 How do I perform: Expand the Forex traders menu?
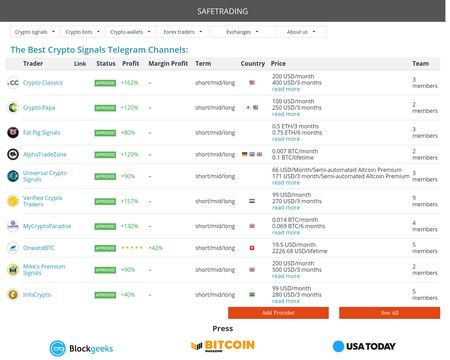[x=183, y=32]
